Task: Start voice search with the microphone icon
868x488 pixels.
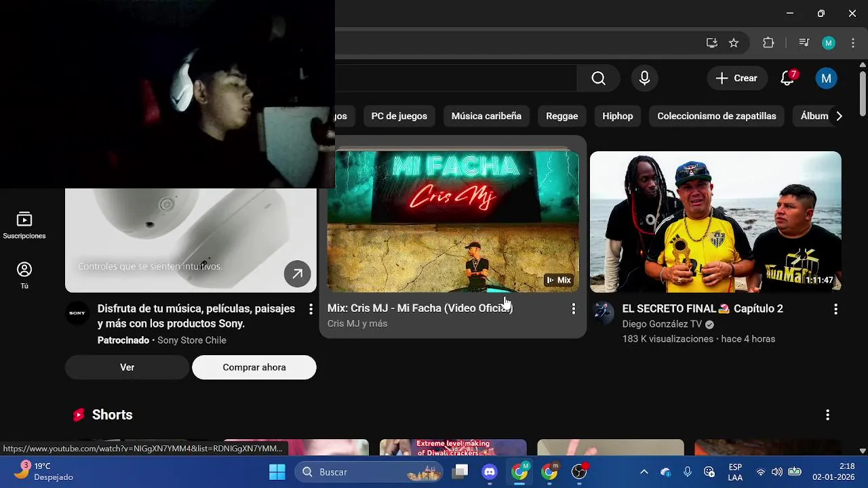Action: coord(644,78)
